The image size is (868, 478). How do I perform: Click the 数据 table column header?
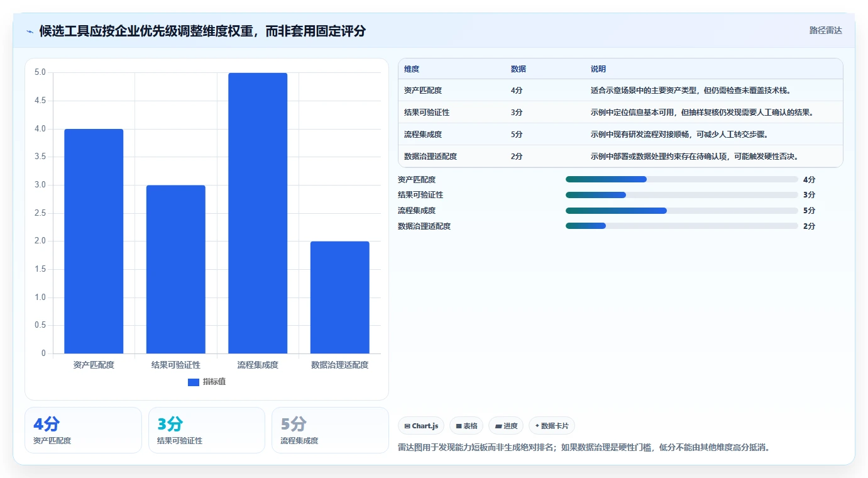click(x=519, y=69)
